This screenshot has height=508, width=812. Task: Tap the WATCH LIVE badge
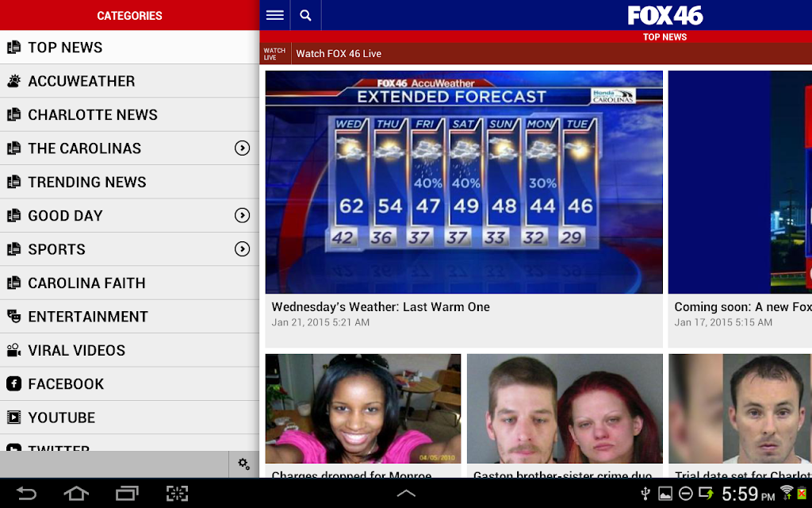[x=274, y=54]
